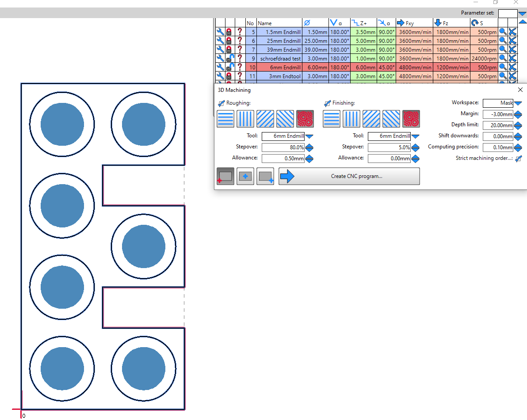The height and width of the screenshot is (420, 527).
Task: Select vertical lines finishing pattern
Action: pyautogui.click(x=351, y=119)
